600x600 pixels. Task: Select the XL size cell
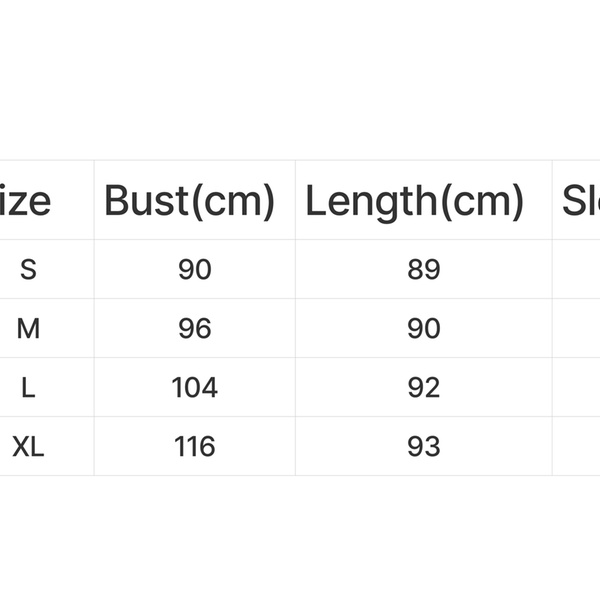coord(28,446)
